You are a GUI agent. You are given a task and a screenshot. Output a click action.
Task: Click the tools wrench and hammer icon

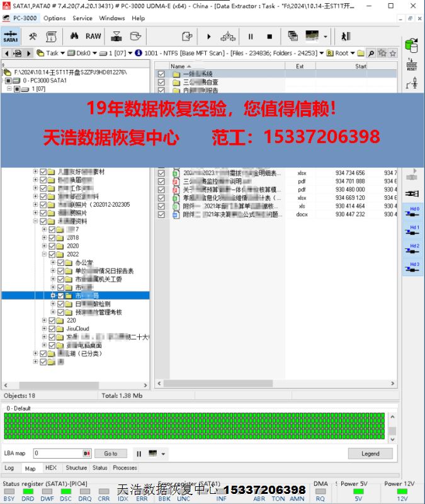tap(33, 37)
